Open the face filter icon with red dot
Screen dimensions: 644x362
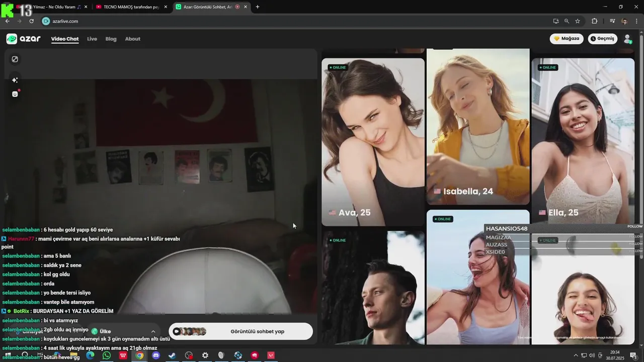point(15,94)
